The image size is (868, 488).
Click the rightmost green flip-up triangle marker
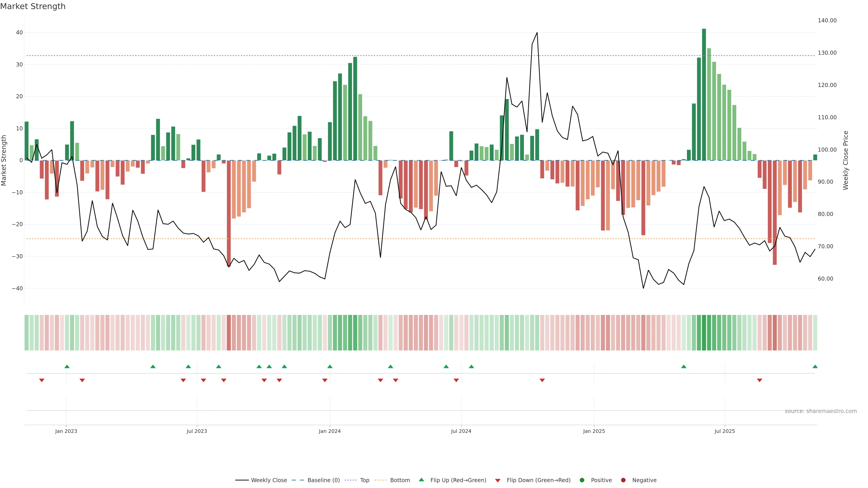pyautogui.click(x=815, y=366)
